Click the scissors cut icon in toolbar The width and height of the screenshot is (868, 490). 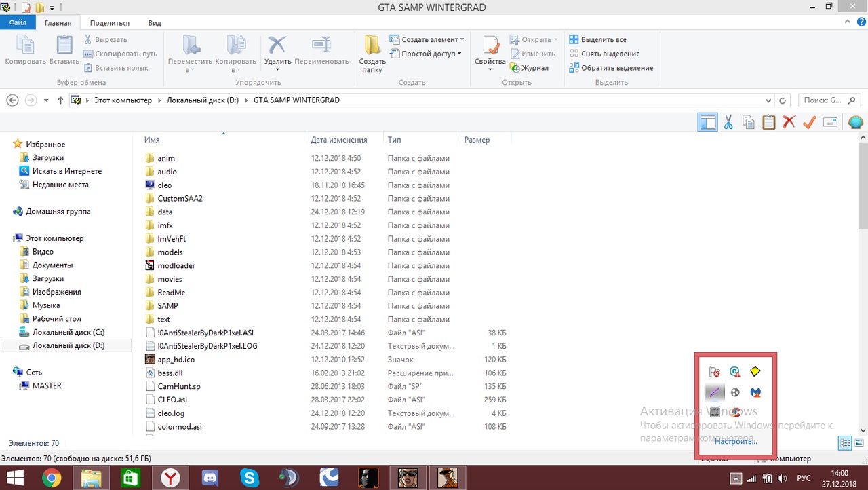click(728, 123)
